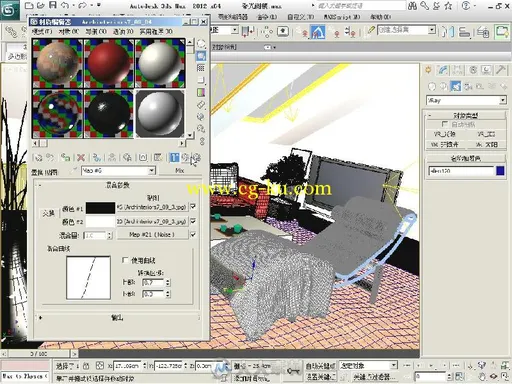Toggle the checkered Background icon in Material Editor
The height and width of the screenshot is (384, 512).
pyautogui.click(x=201, y=68)
